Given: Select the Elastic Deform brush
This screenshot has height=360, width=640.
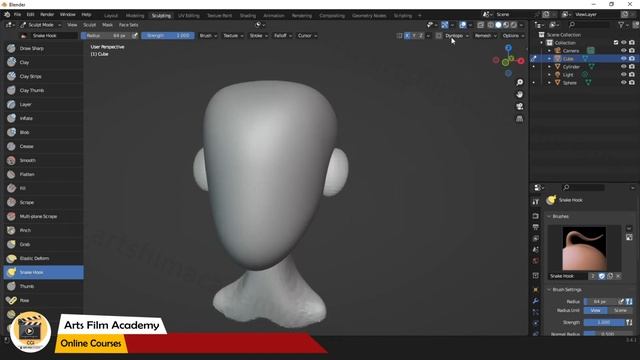Looking at the screenshot, I should tap(43, 258).
